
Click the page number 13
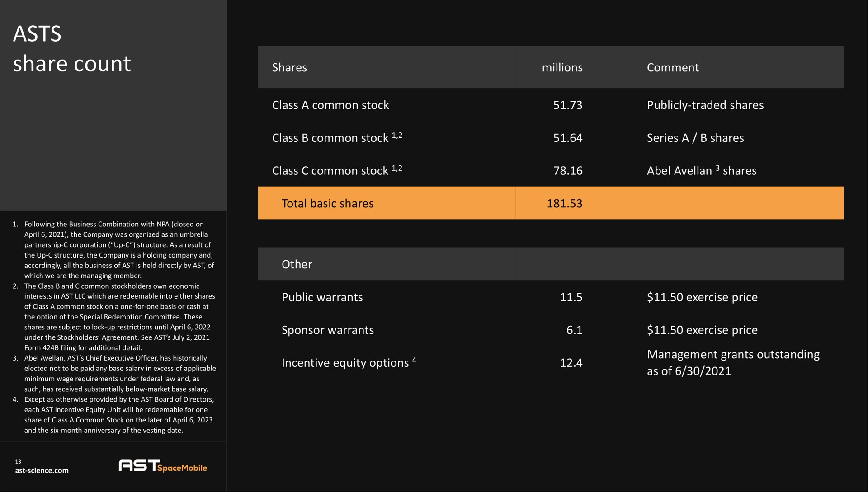pyautogui.click(x=18, y=461)
